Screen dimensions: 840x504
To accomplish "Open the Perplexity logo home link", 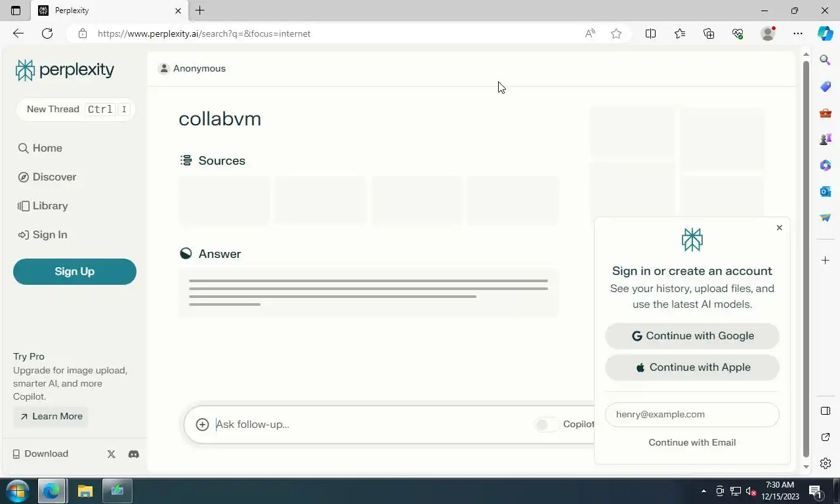I will 65,70.
